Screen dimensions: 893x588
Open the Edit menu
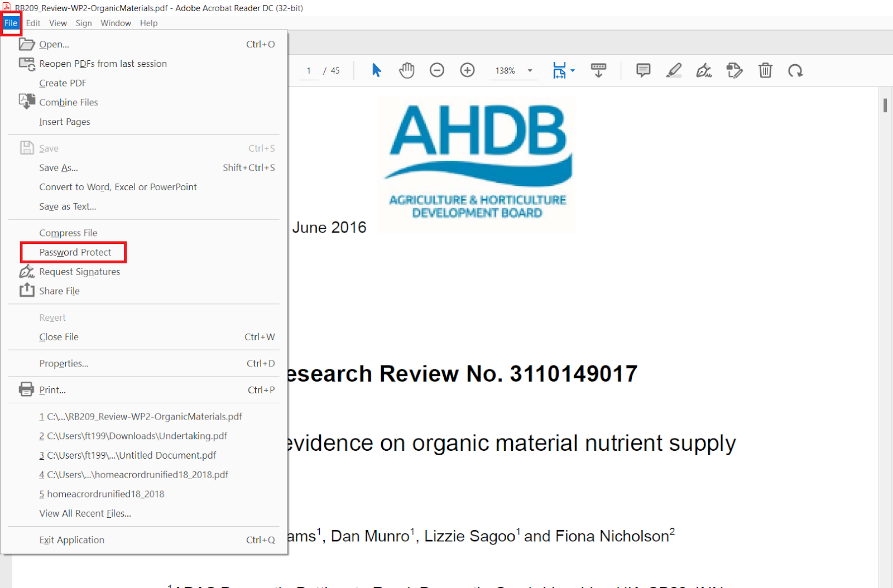(33, 23)
